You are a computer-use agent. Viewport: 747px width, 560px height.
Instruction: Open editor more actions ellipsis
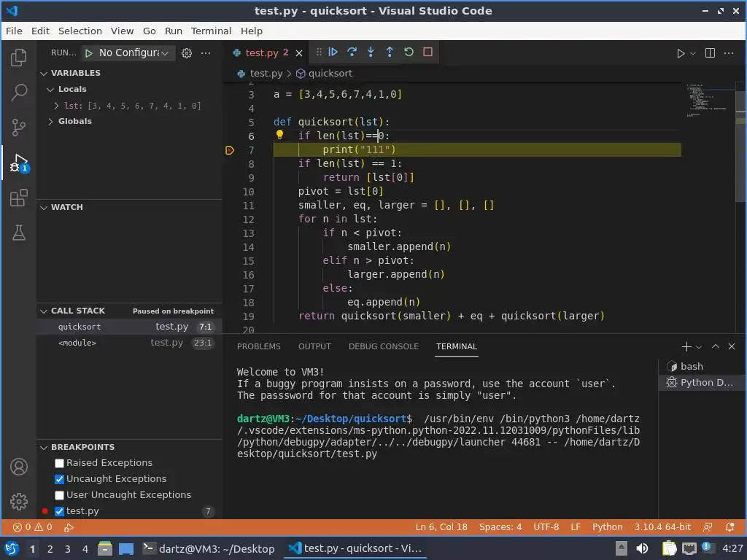[729, 53]
